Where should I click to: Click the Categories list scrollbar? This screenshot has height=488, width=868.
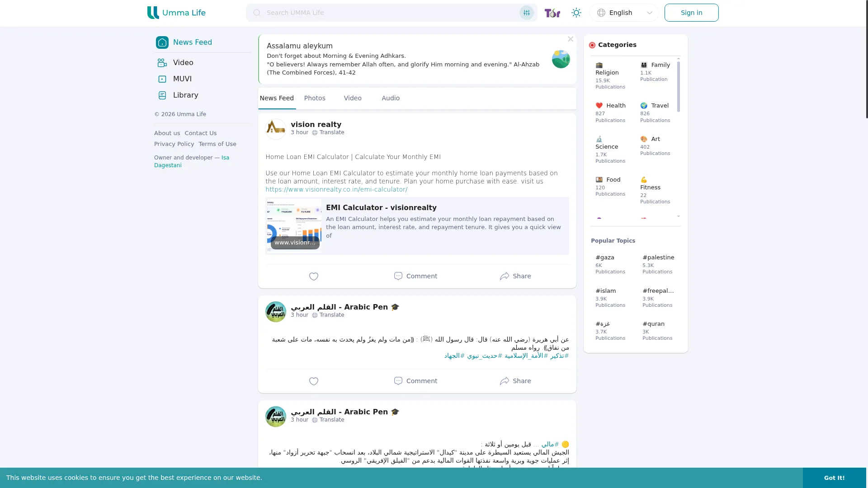(679, 87)
